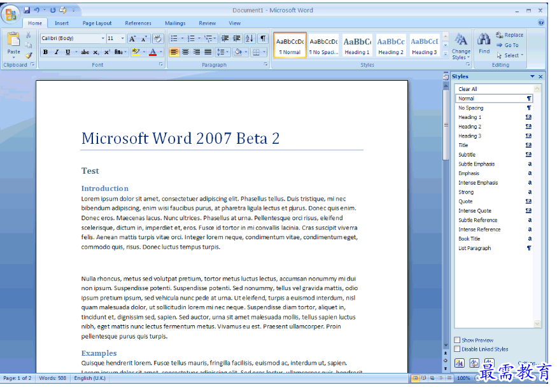This screenshot has width=557, height=392.
Task: Open Change Styles menu
Action: [461, 46]
